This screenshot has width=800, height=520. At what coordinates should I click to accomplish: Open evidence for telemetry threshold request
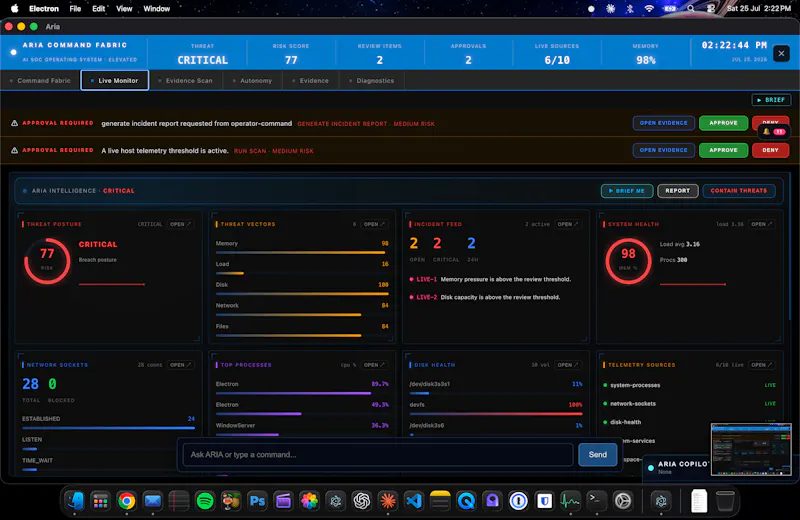(x=663, y=150)
